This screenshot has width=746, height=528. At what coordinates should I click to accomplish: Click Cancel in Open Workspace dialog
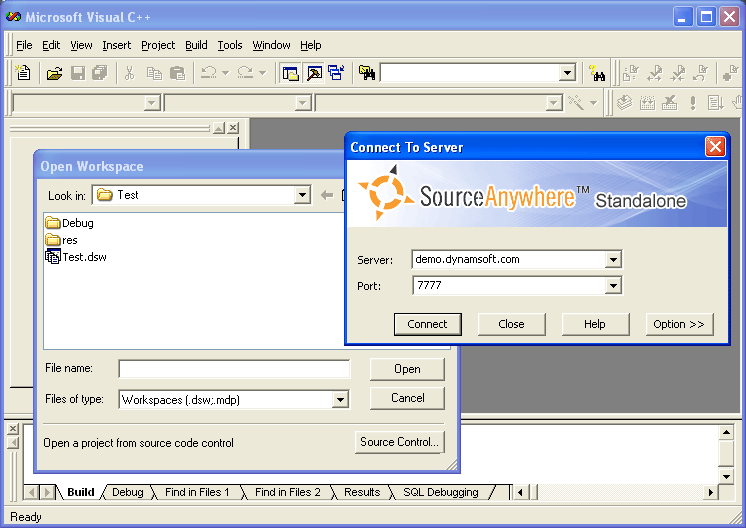(407, 398)
